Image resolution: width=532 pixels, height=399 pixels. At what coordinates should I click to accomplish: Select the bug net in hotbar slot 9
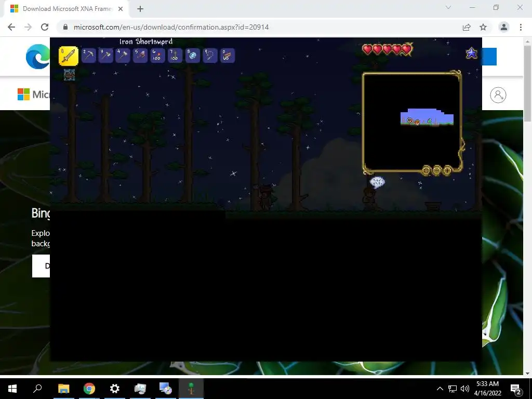tap(210, 55)
